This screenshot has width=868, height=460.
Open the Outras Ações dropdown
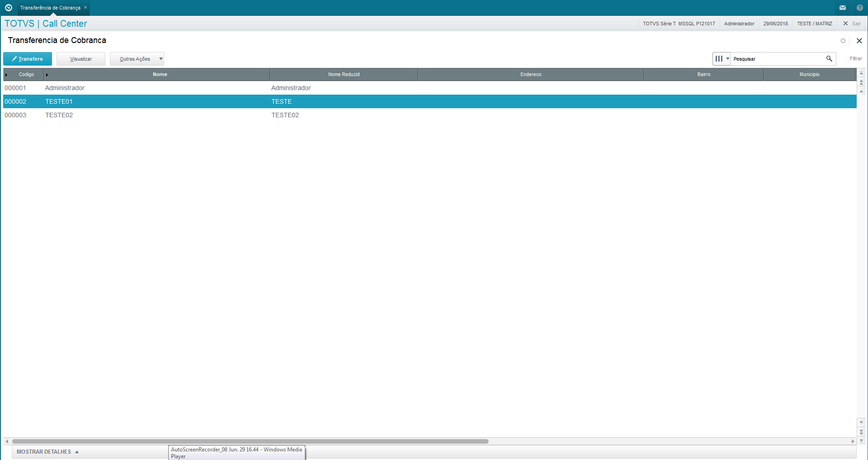137,59
